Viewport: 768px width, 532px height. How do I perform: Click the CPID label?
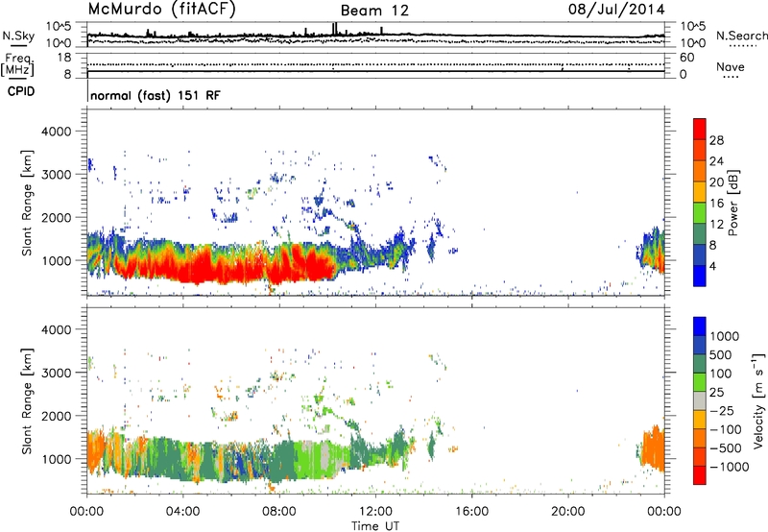coord(21,91)
